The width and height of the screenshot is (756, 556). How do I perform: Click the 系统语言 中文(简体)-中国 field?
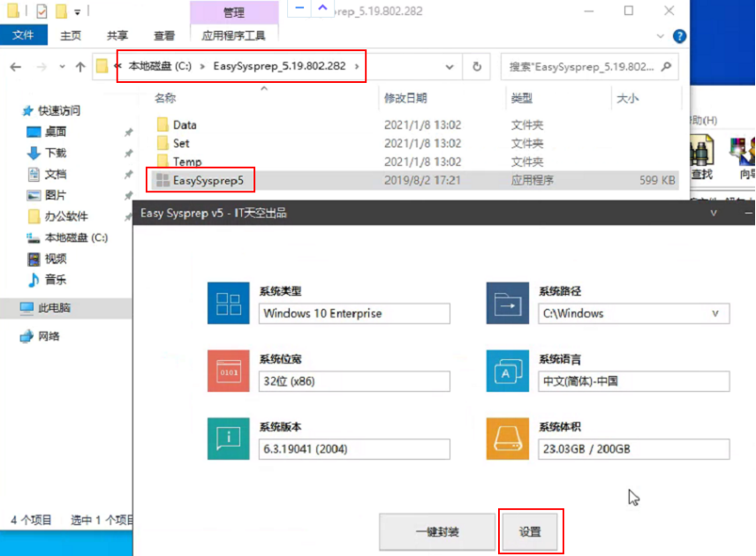coord(633,381)
